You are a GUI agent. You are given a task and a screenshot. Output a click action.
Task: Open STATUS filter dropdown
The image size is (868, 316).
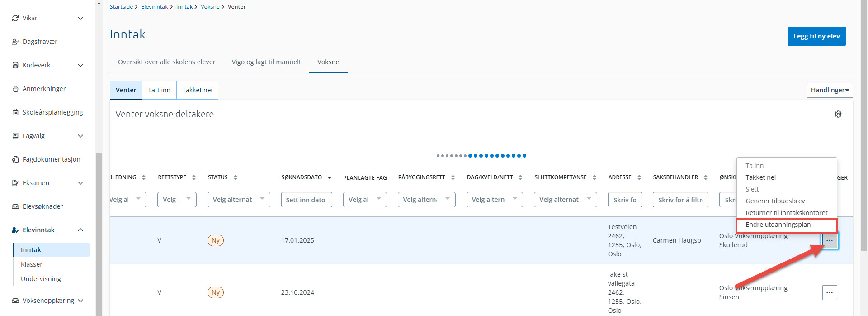[x=239, y=200]
